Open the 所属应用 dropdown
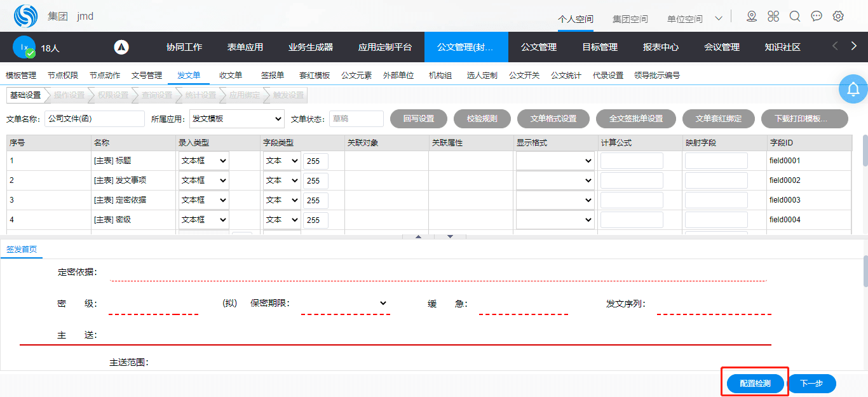The width and height of the screenshot is (868, 397). pyautogui.click(x=237, y=119)
